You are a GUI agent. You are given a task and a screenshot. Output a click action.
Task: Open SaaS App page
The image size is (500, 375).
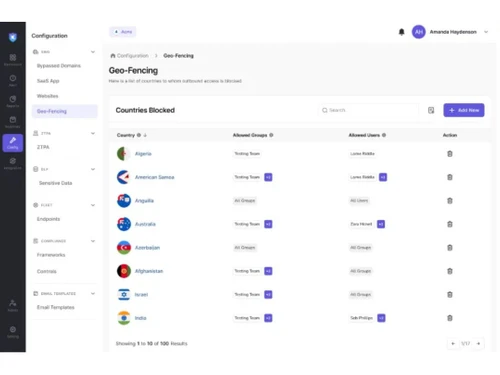[48, 81]
